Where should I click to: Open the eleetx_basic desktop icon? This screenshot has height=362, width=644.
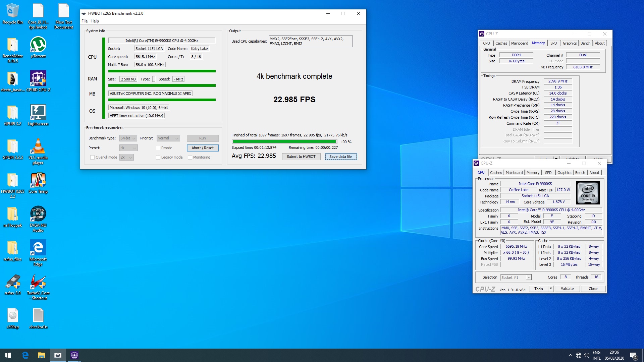pos(13,81)
